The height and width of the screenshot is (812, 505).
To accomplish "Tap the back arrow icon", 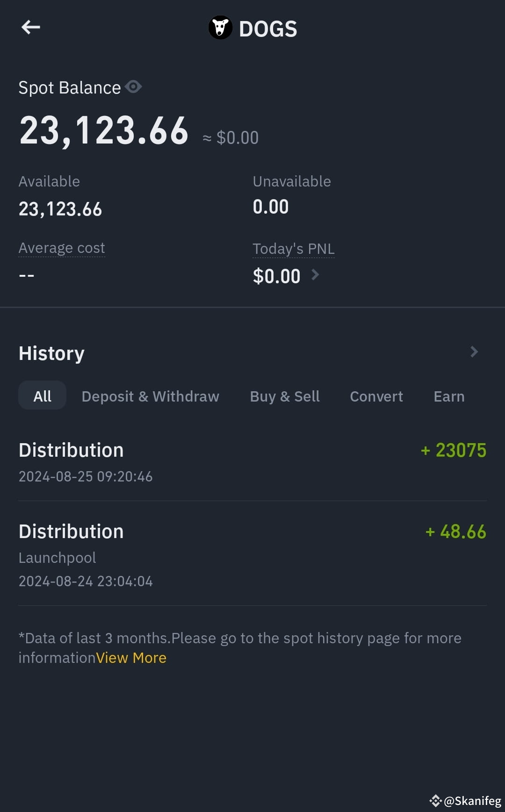I will [31, 27].
